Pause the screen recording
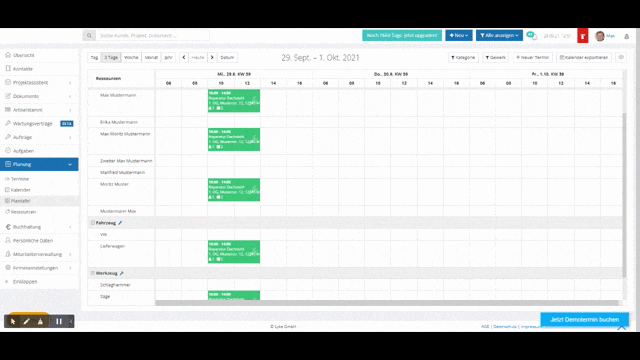This screenshot has height=360, width=640. click(x=59, y=322)
